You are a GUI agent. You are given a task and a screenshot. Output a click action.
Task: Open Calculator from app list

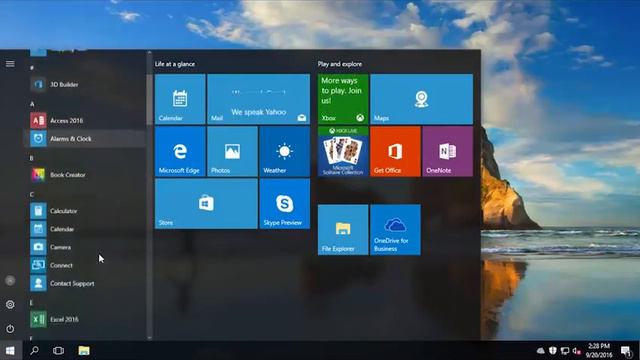(85, 211)
